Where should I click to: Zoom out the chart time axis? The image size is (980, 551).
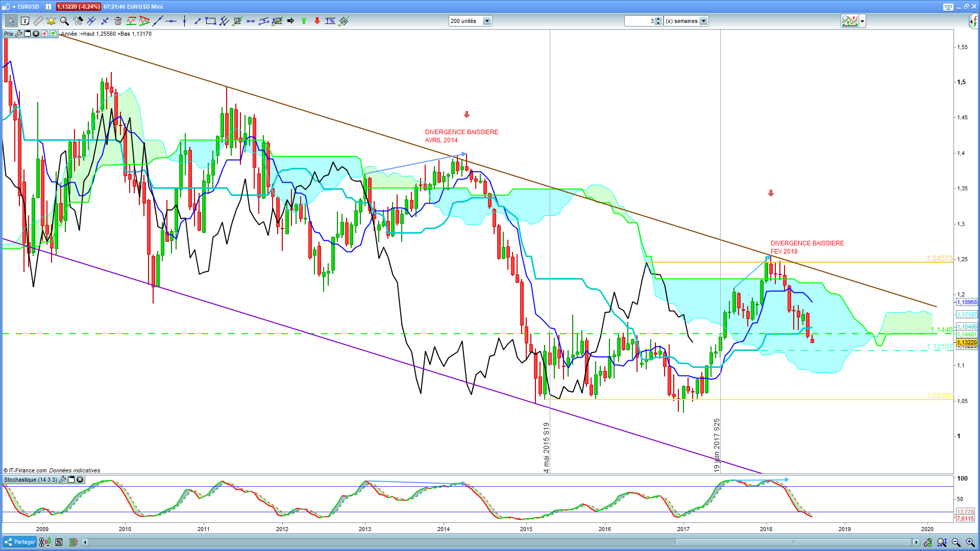[x=956, y=542]
